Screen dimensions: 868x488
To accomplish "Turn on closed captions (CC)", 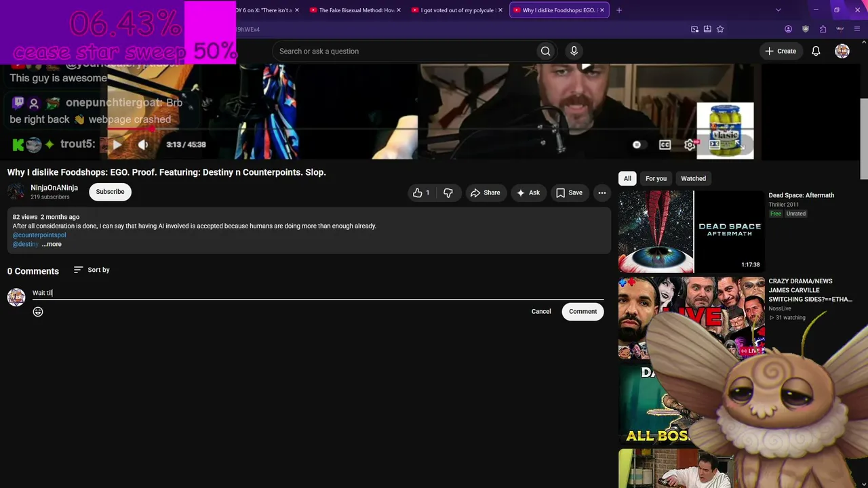I will [x=665, y=144].
